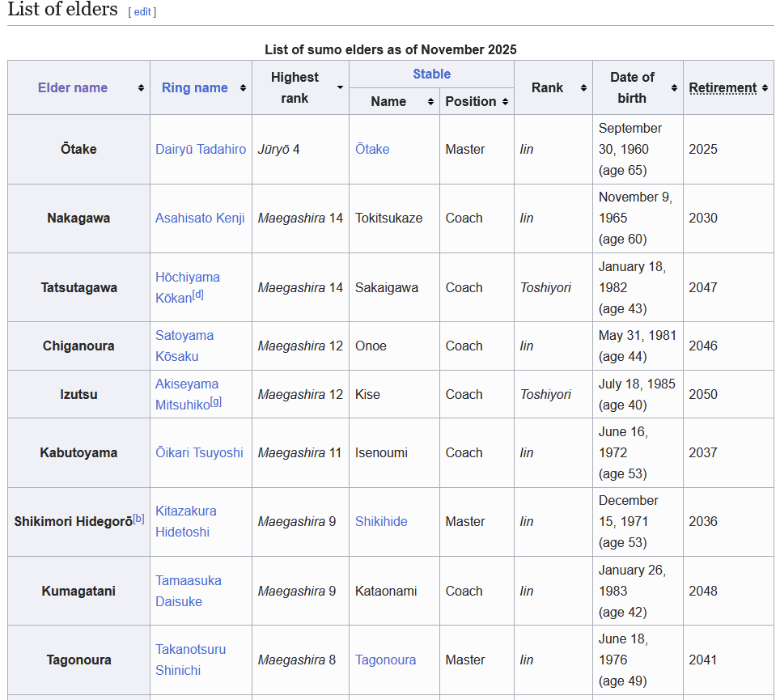Sort by stable Name arrows
780x700 pixels.
(x=430, y=102)
